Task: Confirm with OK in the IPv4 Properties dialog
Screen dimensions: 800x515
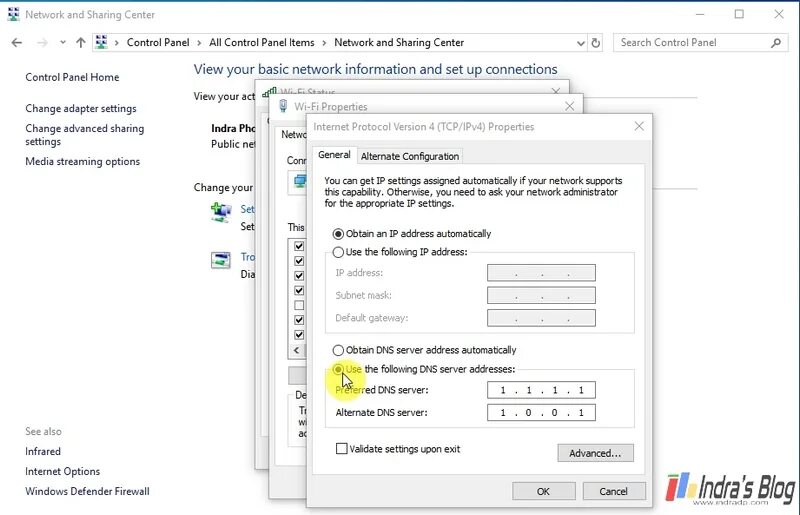Action: coord(543,491)
